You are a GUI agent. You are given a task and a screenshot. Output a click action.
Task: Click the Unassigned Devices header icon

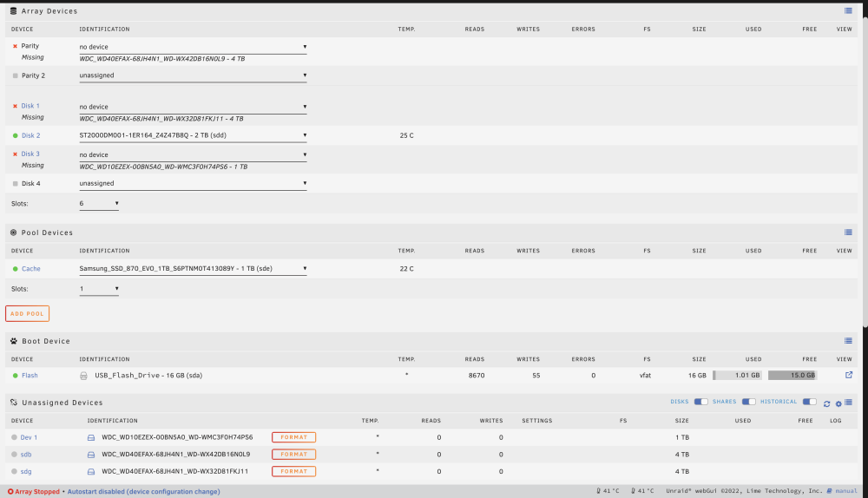click(13, 403)
